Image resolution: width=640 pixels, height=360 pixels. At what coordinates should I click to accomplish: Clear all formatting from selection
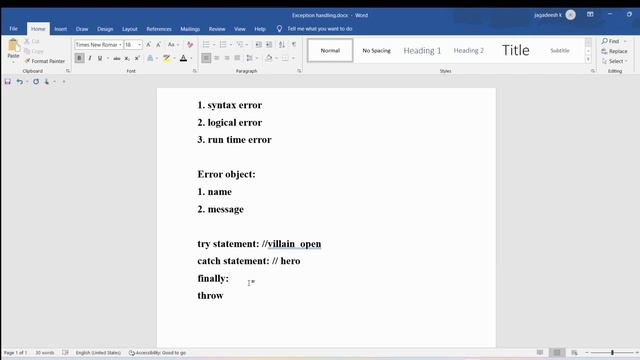pyautogui.click(x=190, y=44)
